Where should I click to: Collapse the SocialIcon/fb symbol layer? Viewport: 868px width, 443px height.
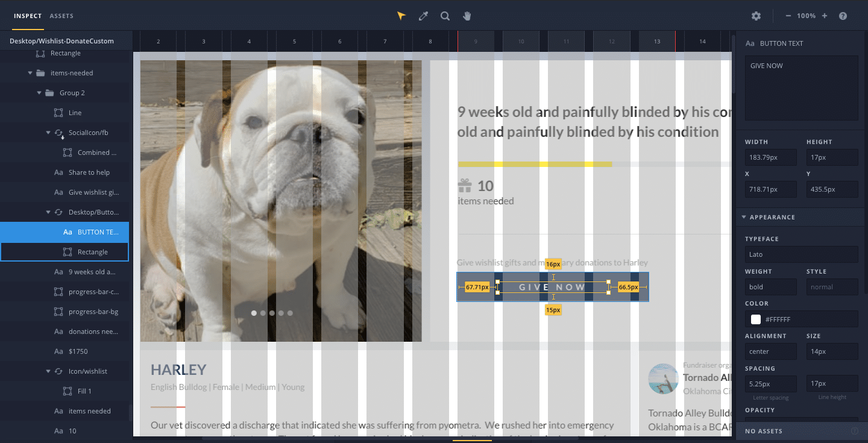(48, 133)
